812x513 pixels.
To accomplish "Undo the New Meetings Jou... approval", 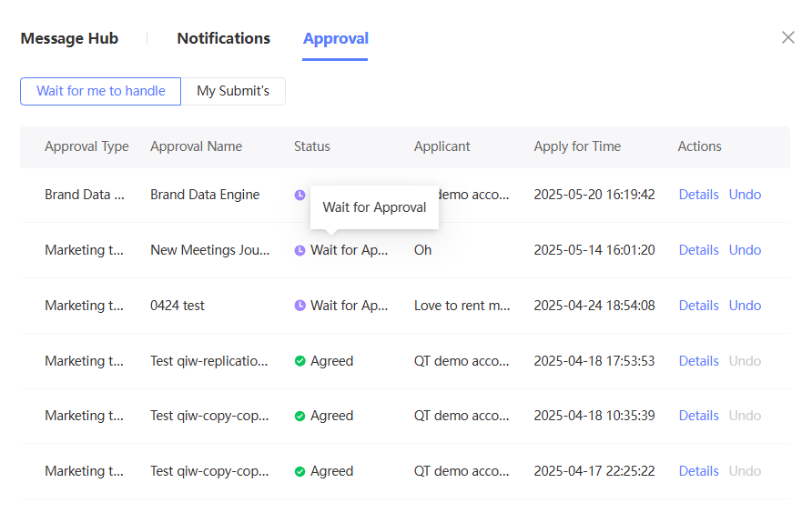I will point(745,250).
